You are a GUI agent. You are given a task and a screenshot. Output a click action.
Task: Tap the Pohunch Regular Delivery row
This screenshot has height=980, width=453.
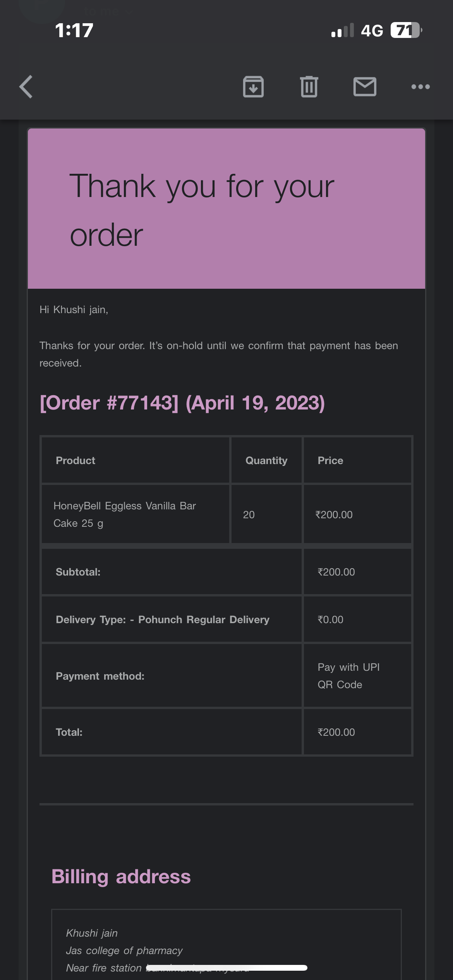[163, 620]
